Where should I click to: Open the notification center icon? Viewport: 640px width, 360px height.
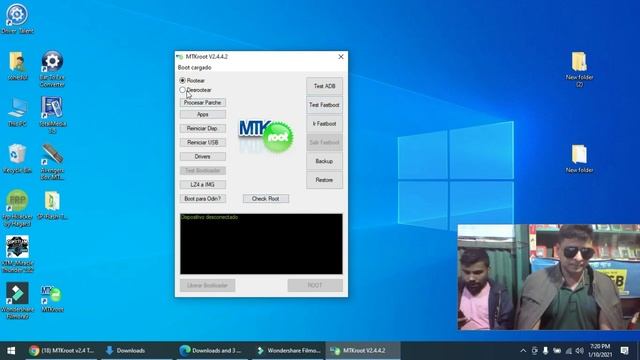coord(624,351)
